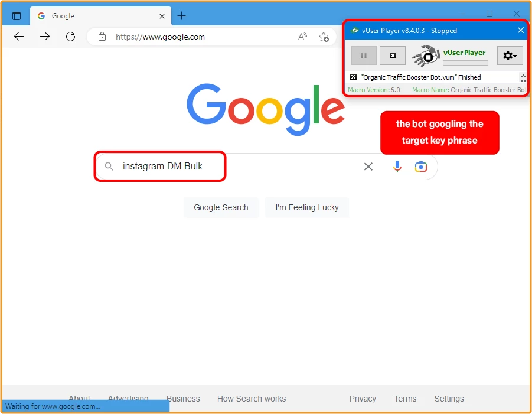
Task: Stop the vUser Player macro
Action: (x=393, y=56)
